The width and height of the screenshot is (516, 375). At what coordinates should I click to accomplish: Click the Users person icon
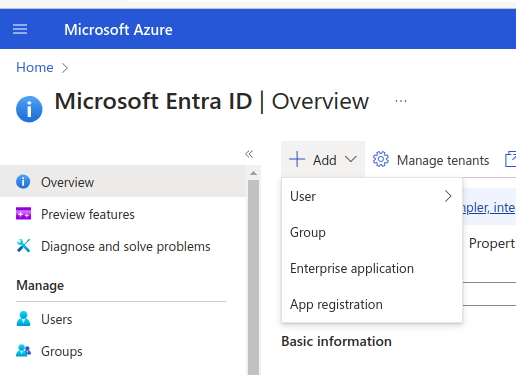(23, 319)
